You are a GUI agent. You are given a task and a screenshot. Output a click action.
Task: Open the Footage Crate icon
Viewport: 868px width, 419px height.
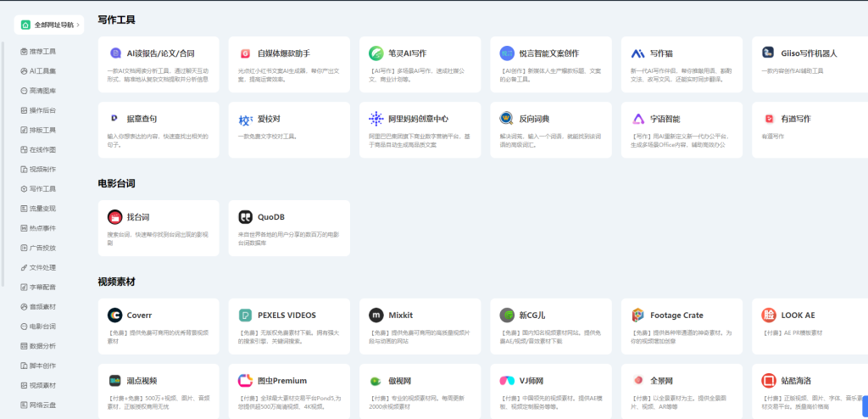[x=637, y=315]
